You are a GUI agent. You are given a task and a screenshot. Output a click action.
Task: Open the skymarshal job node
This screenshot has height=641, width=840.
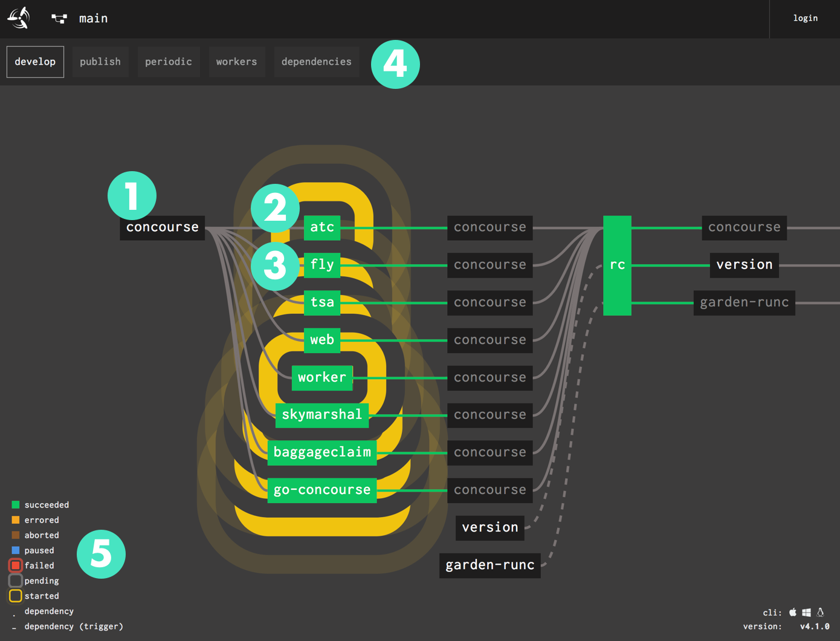pyautogui.click(x=322, y=415)
